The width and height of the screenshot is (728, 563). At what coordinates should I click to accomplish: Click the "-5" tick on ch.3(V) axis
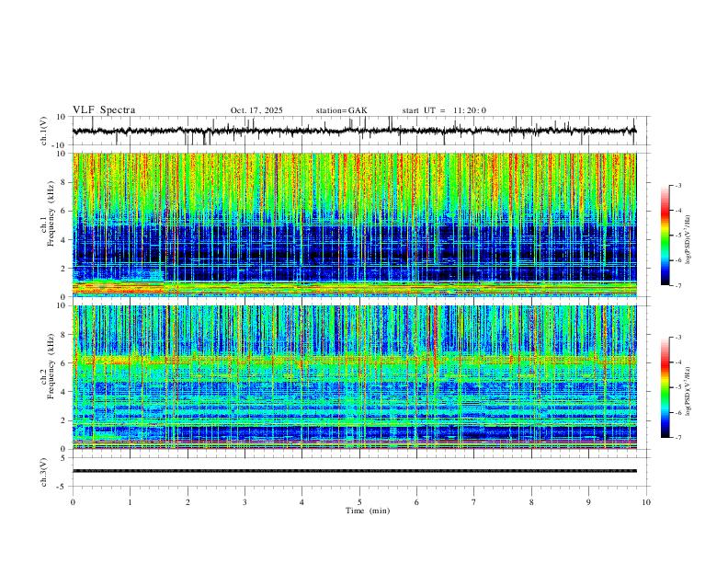tap(63, 487)
